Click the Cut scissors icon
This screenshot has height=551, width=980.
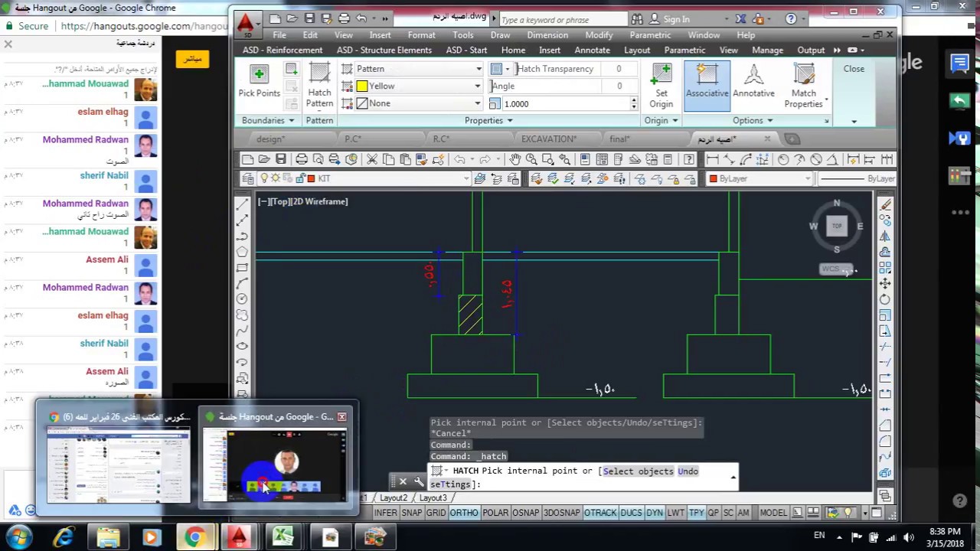[372, 159]
